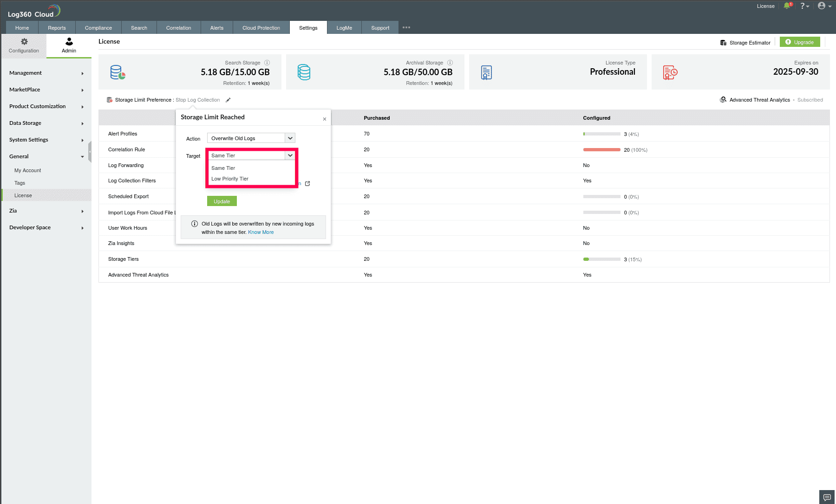Open the Target dropdown field

[252, 155]
